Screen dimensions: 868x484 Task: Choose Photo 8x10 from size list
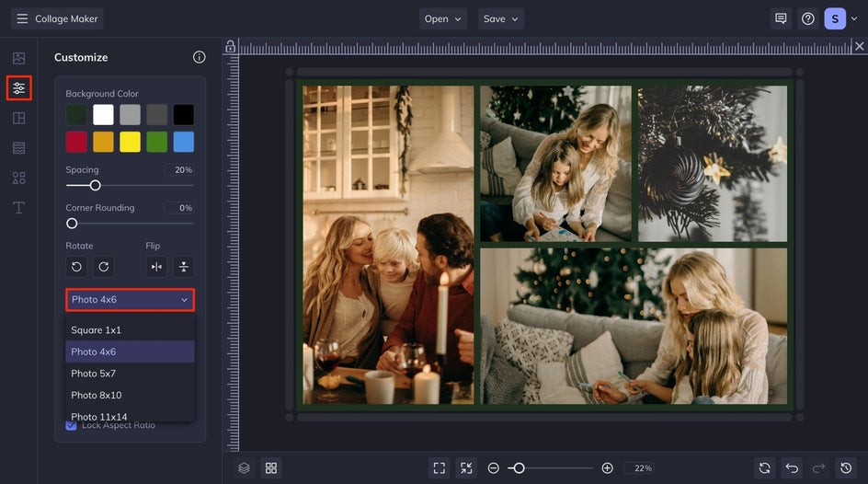[x=130, y=395]
